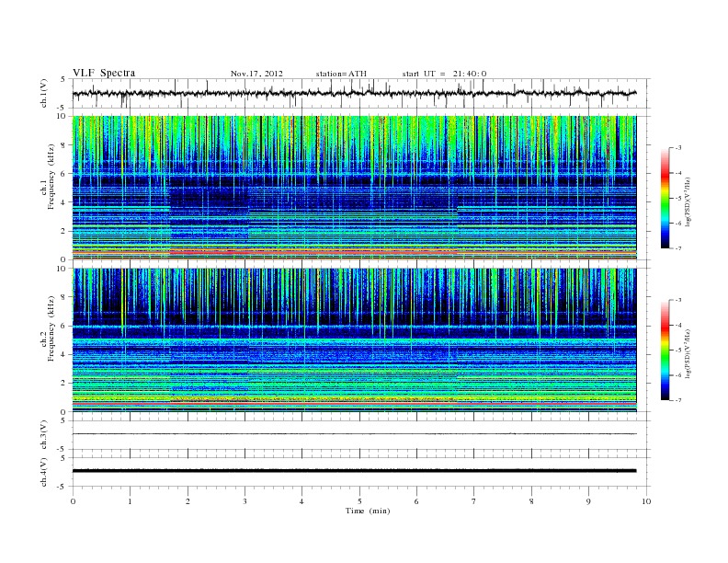The height and width of the screenshot is (563, 728).
Task: Click the log(PSD) label beside ch.2 colorbar
Action: [688, 353]
